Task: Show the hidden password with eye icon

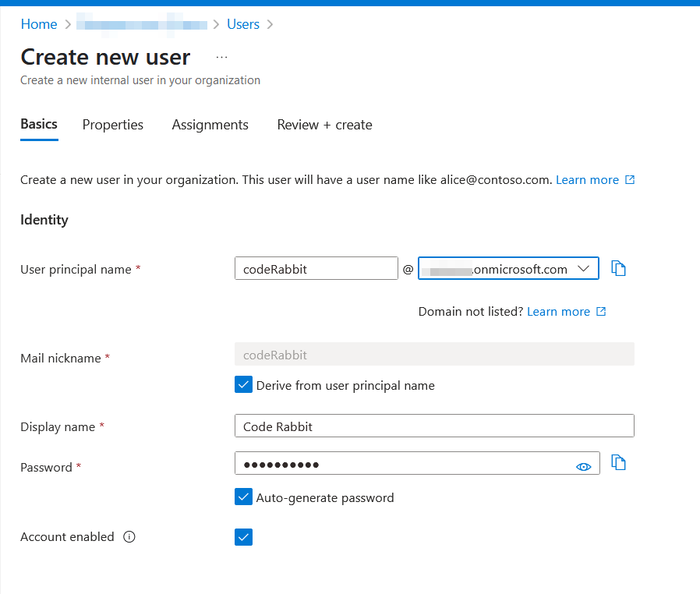Action: coord(584,466)
